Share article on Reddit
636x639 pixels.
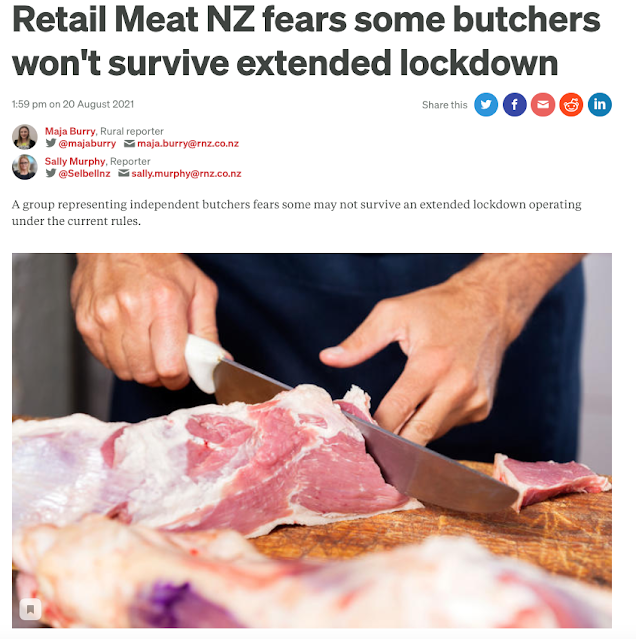(x=571, y=105)
